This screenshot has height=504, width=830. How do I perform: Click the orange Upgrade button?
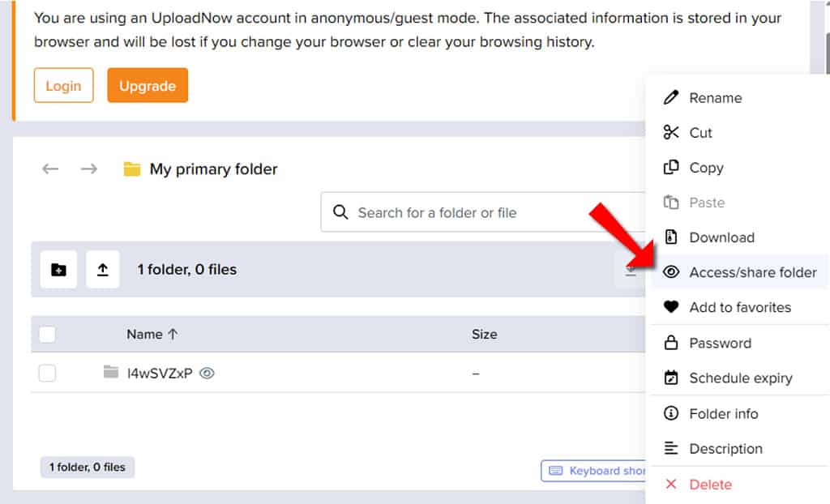(148, 85)
